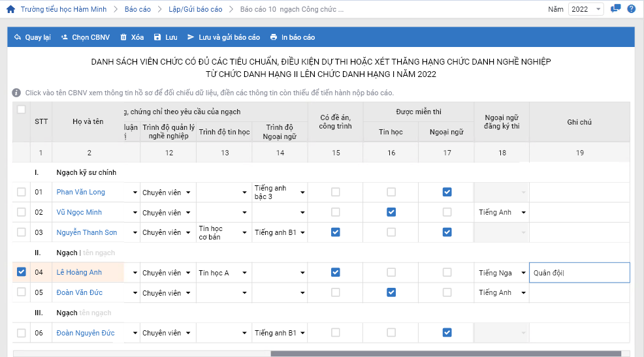The width and height of the screenshot is (644, 357).
Task: Click the Lưu và gửi báo cáo send icon
Action: click(x=191, y=38)
